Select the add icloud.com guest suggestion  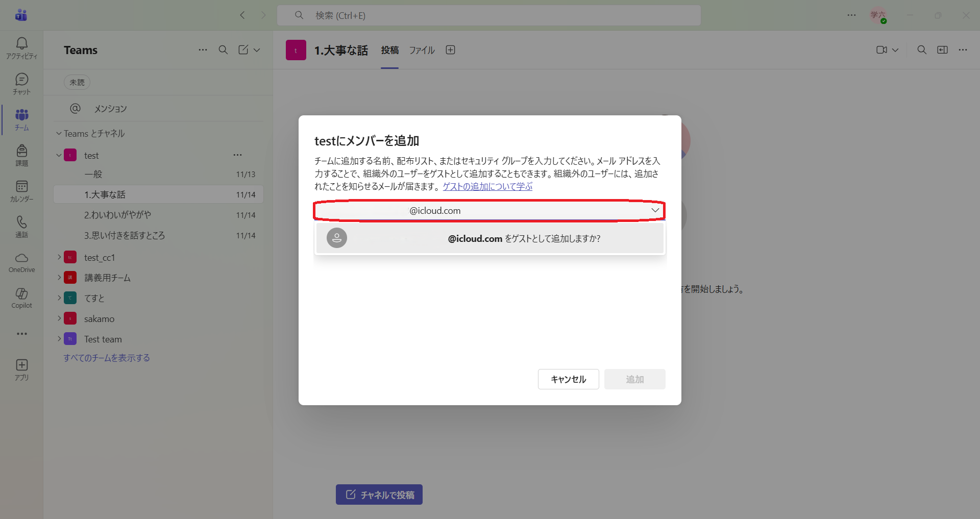click(x=489, y=238)
